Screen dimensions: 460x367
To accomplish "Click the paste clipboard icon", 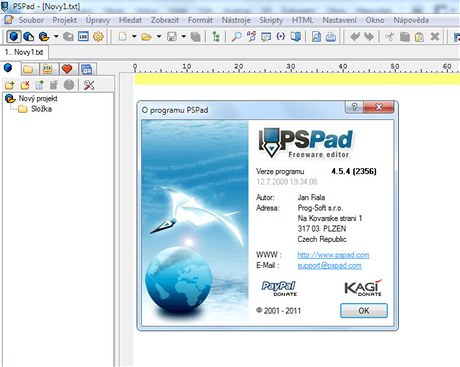I will (419, 36).
